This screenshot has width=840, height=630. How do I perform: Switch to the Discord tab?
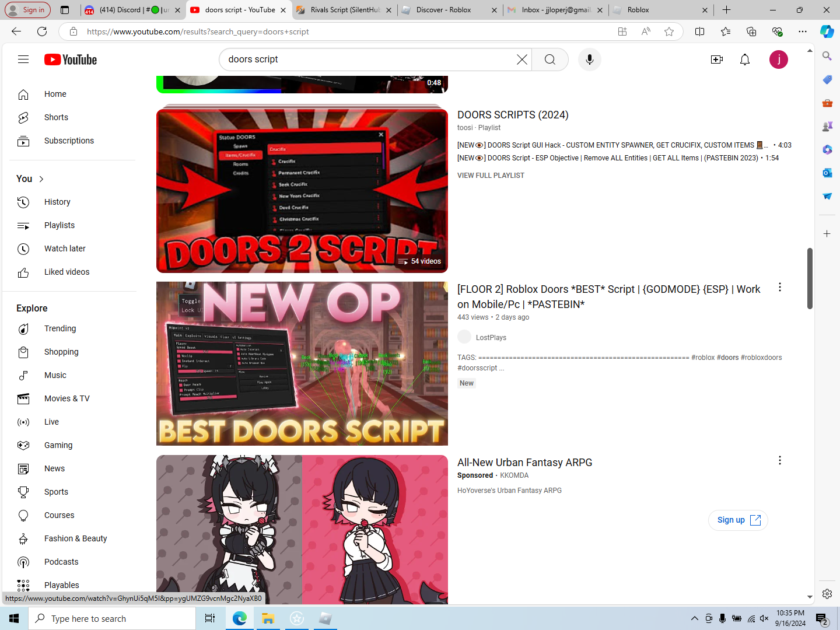[x=132, y=10]
